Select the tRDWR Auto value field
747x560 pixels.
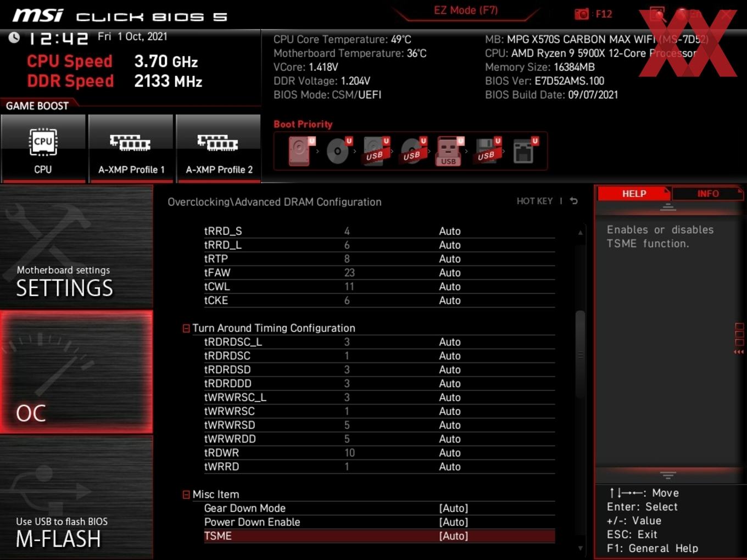[450, 453]
